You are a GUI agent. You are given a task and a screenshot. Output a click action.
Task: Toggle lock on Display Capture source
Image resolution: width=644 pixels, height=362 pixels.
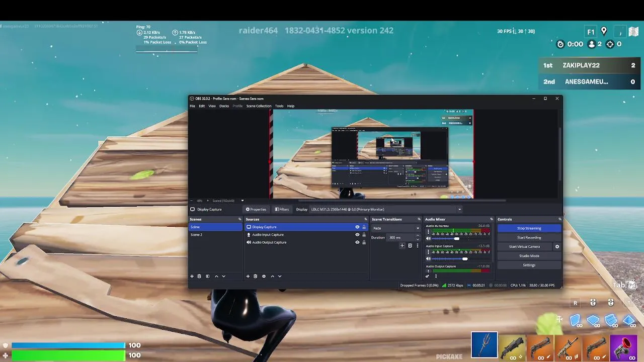tap(364, 227)
